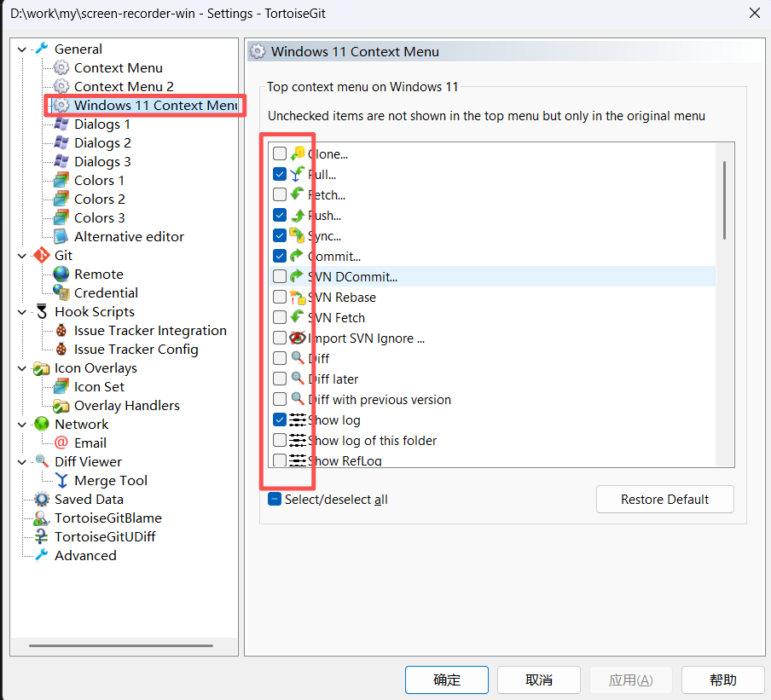Click the Diff Viewer magnifier icon
Viewport: 771px width, 700px height.
[x=42, y=461]
